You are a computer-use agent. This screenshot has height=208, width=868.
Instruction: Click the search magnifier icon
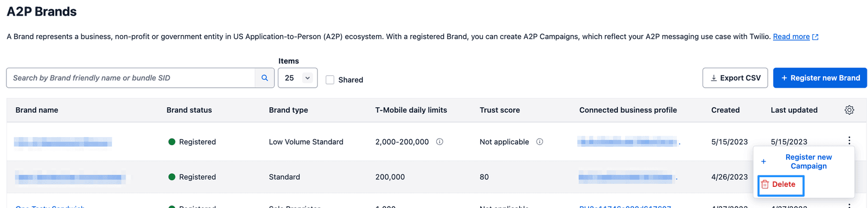265,78
